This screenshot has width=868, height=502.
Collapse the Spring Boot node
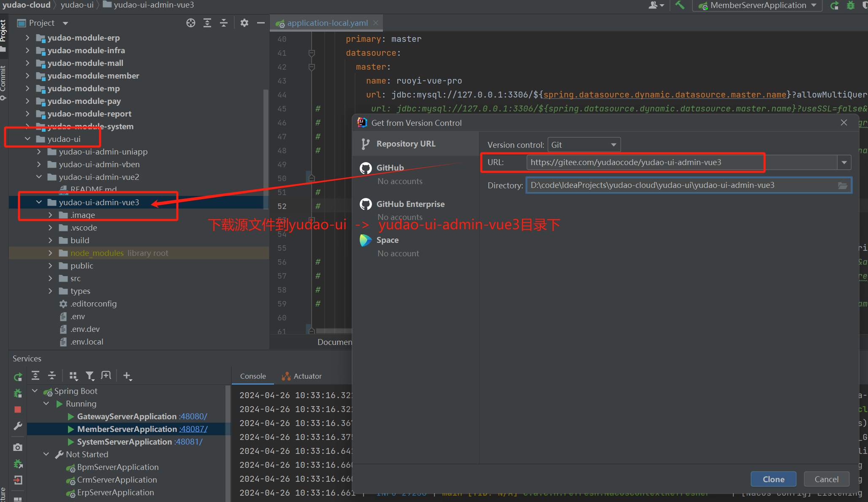click(35, 391)
